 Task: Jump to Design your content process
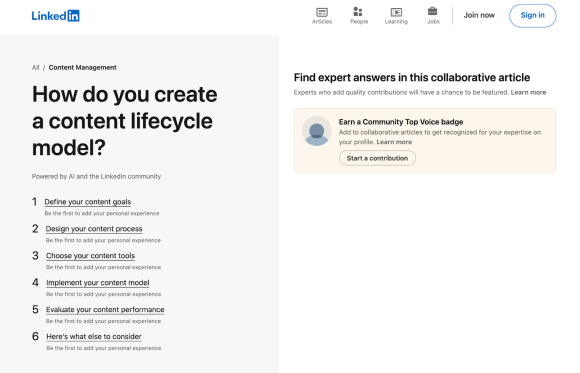(x=94, y=229)
